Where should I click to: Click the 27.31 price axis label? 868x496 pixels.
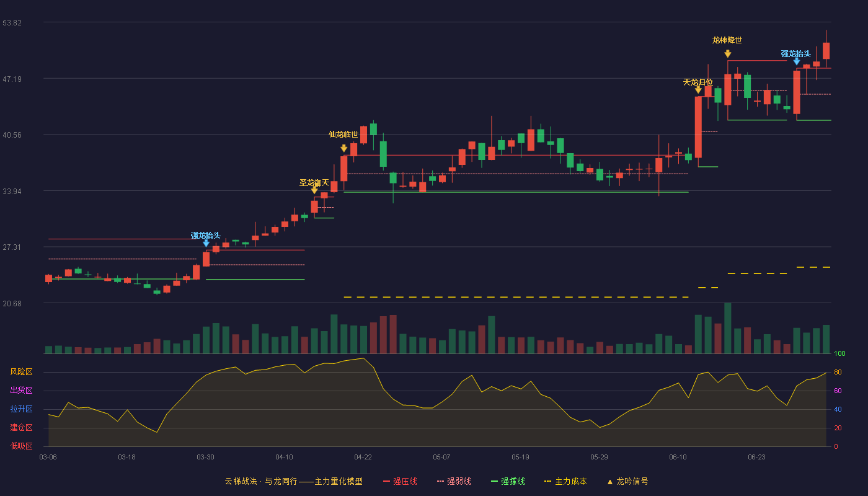click(x=12, y=247)
